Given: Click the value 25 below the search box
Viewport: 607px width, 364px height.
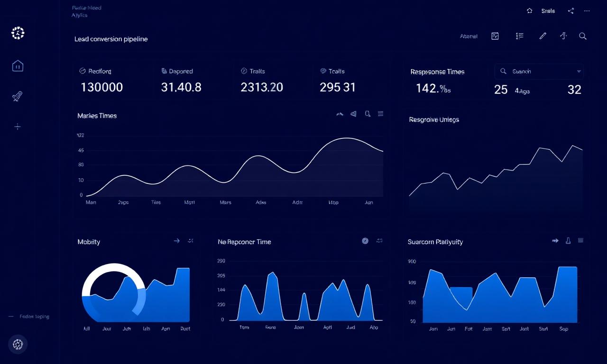Looking at the screenshot, I should point(501,90).
